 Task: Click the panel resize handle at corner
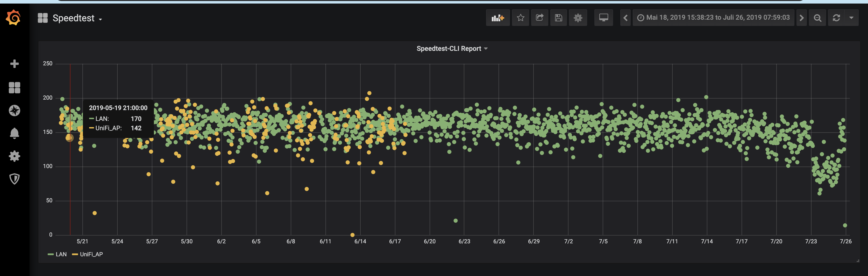858,260
